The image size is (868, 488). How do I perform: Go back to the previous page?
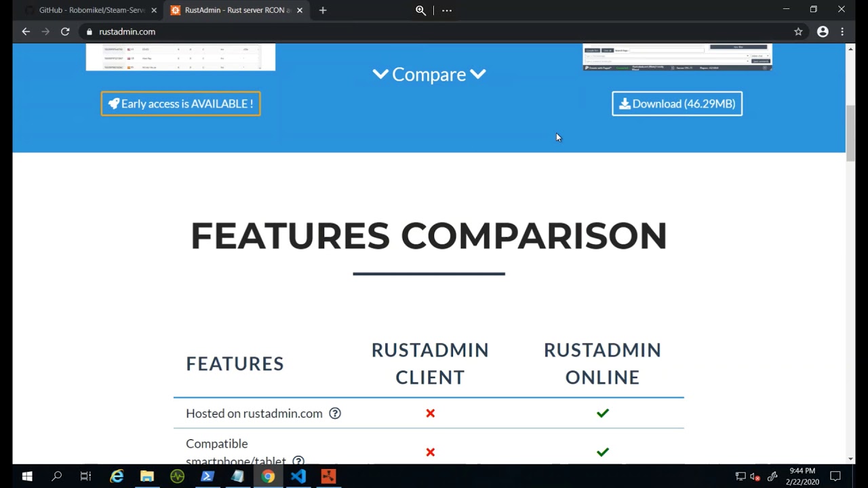(26, 31)
